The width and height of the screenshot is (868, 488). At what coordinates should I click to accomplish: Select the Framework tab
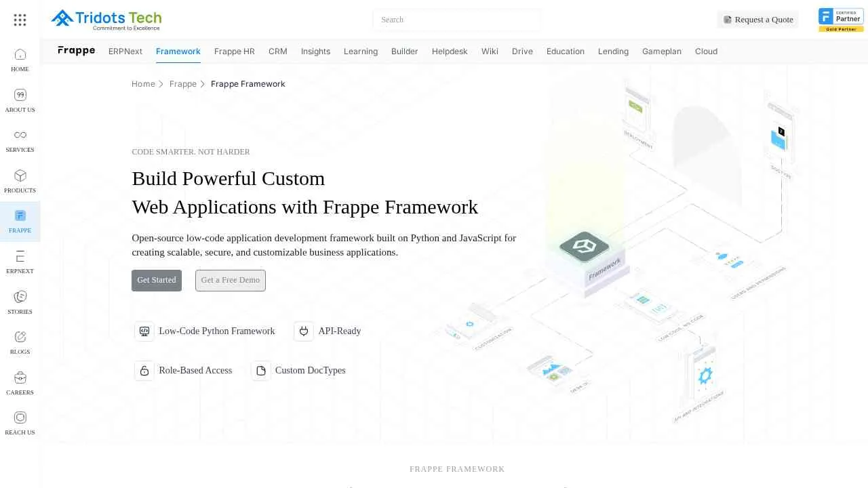pos(178,52)
